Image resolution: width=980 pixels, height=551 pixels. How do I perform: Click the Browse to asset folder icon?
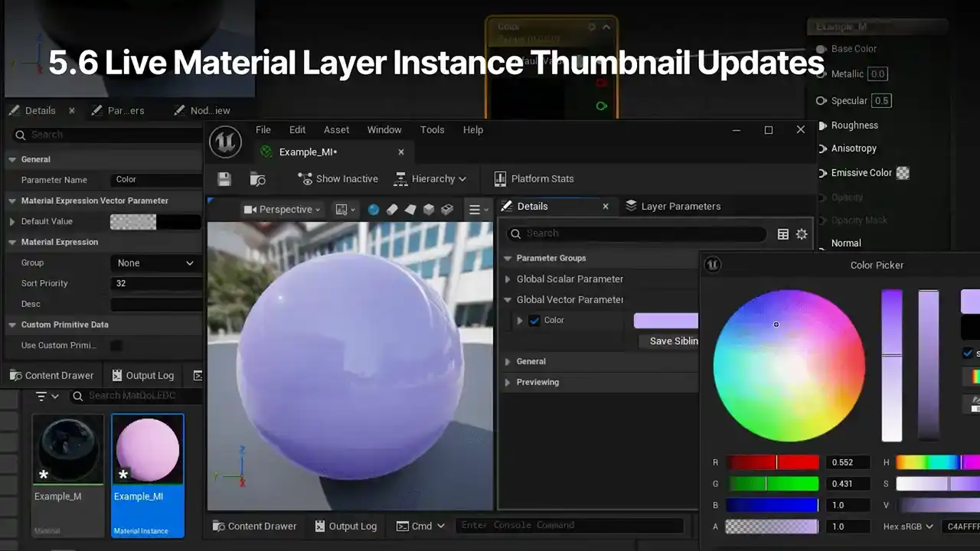coord(258,179)
